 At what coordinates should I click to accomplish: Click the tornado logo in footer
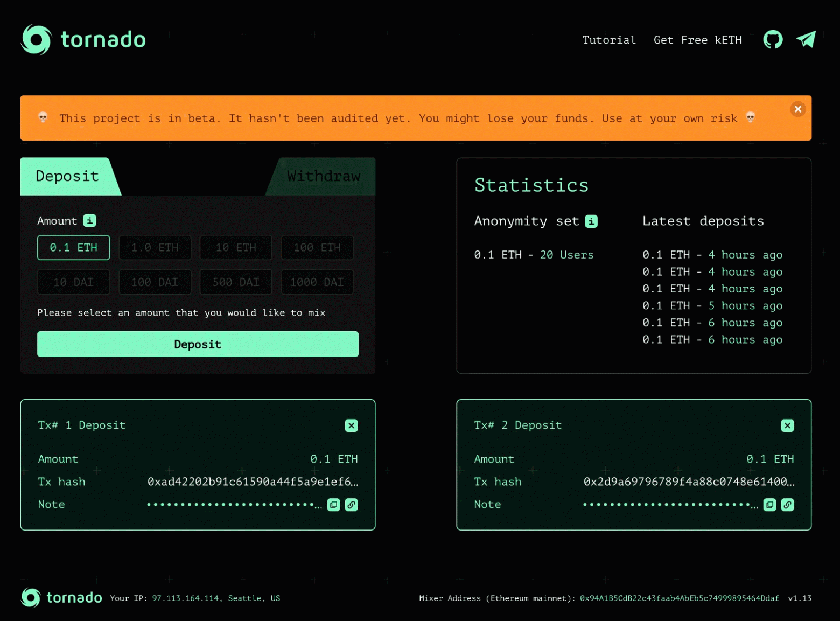click(x=61, y=598)
